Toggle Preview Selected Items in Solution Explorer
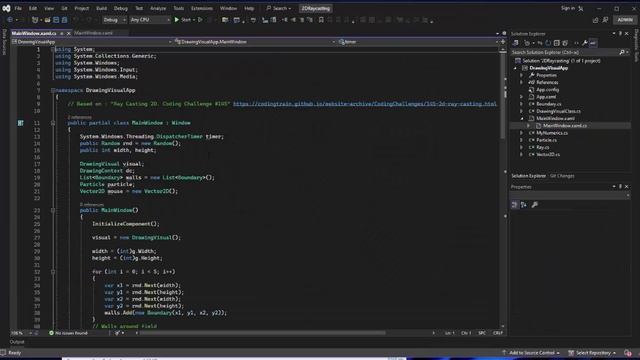The height and width of the screenshot is (360, 640). tap(593, 43)
